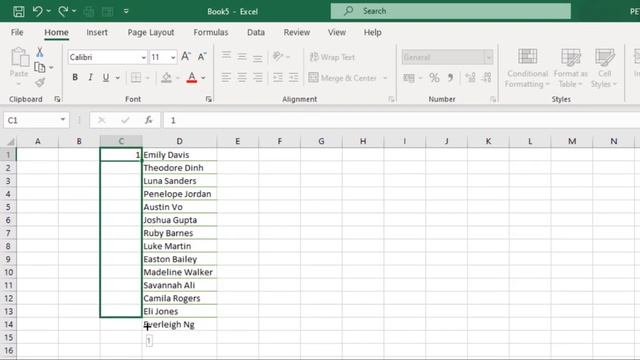Switch to the Formulas tab

coord(211,32)
